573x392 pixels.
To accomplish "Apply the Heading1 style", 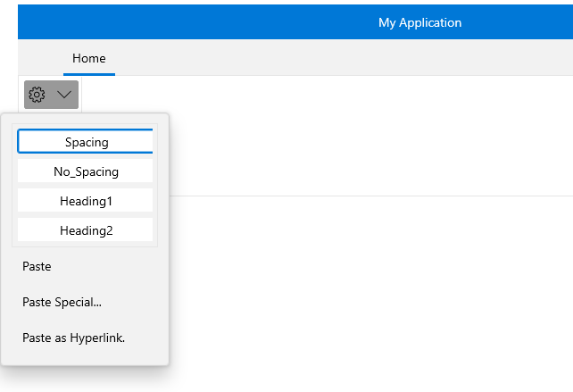I will [x=86, y=201].
